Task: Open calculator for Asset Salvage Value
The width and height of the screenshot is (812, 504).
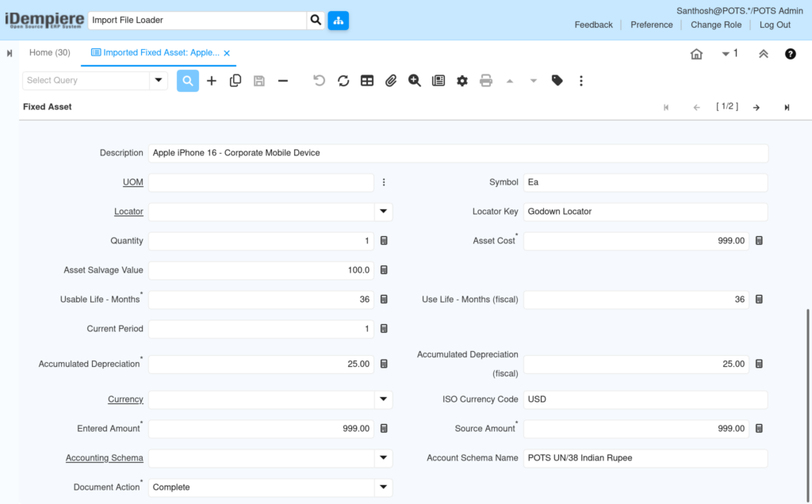Action: pos(384,270)
